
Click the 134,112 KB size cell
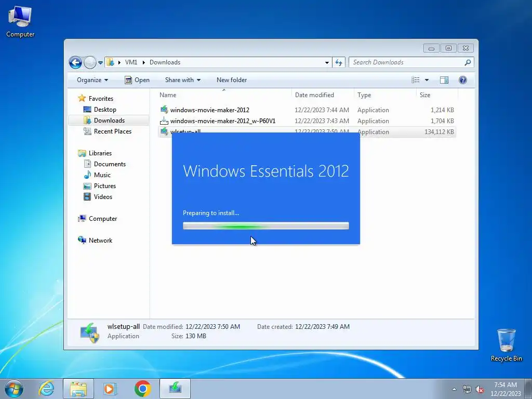click(x=439, y=131)
